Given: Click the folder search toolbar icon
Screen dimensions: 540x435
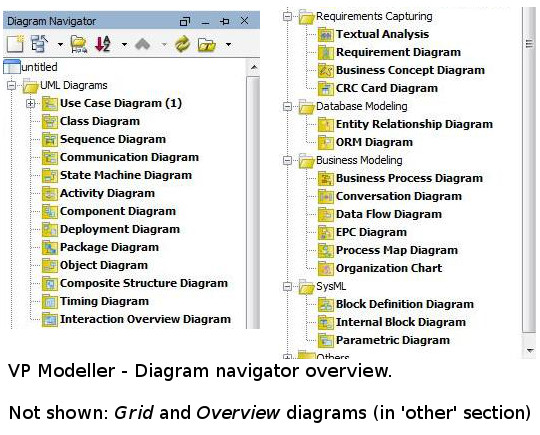Looking at the screenshot, I should coord(79,44).
